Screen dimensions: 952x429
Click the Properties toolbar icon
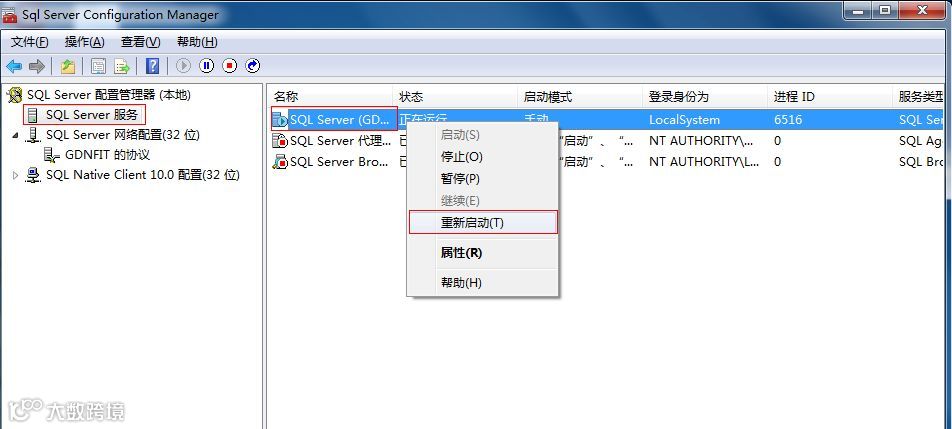pos(98,66)
